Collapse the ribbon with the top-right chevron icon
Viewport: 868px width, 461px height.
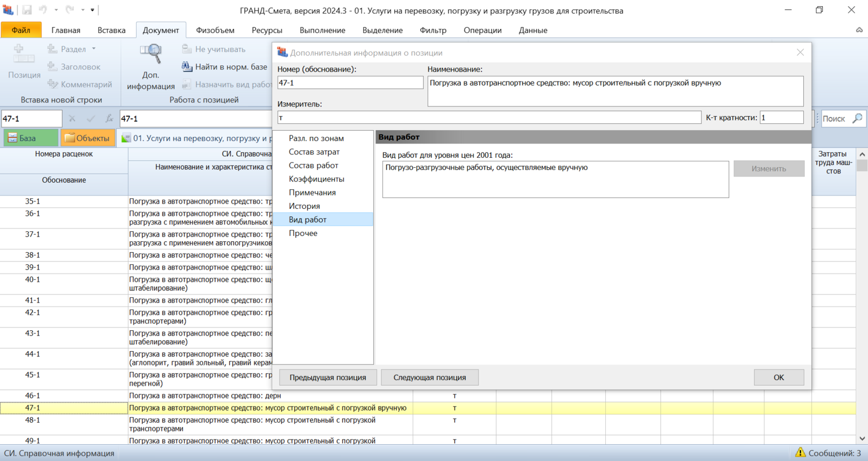(x=859, y=30)
